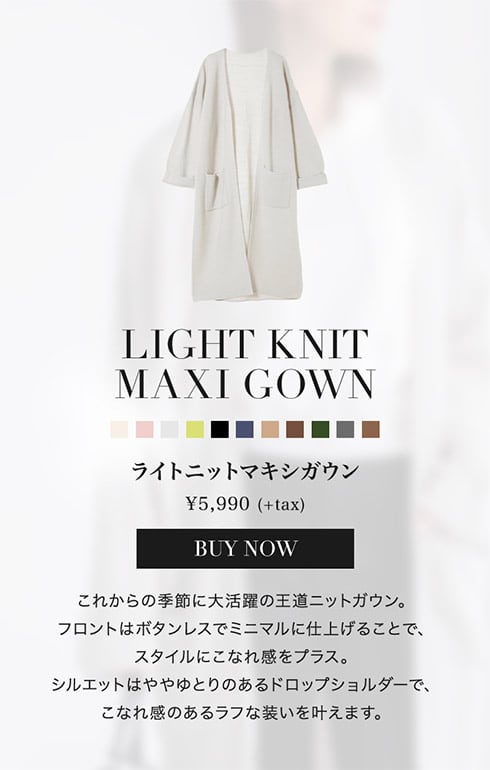Select the pale pink color swatch

(x=144, y=430)
